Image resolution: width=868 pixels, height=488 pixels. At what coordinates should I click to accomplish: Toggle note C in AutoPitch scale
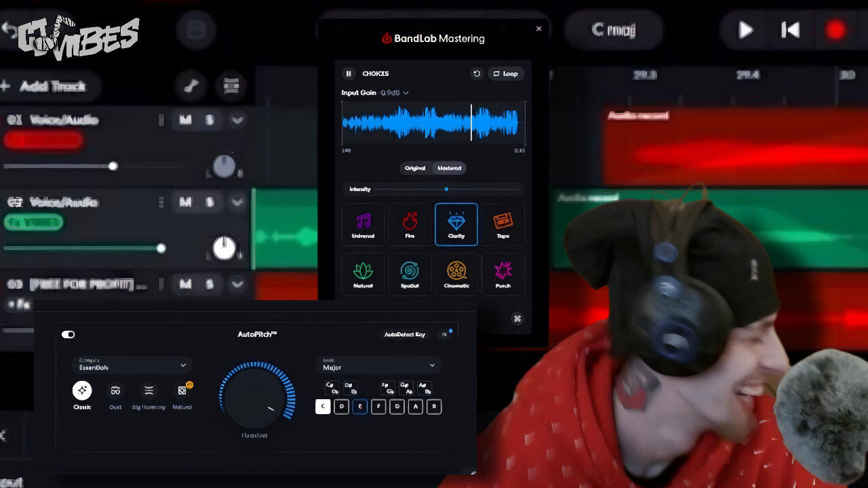click(x=323, y=407)
